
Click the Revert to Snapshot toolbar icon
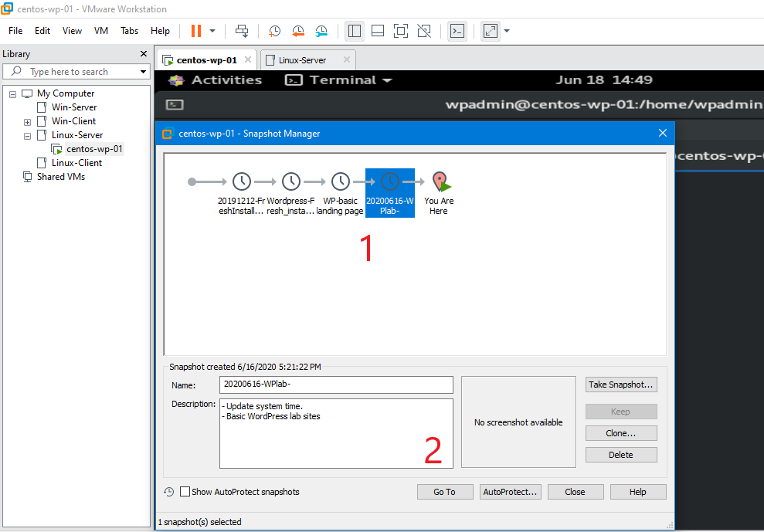(298, 31)
